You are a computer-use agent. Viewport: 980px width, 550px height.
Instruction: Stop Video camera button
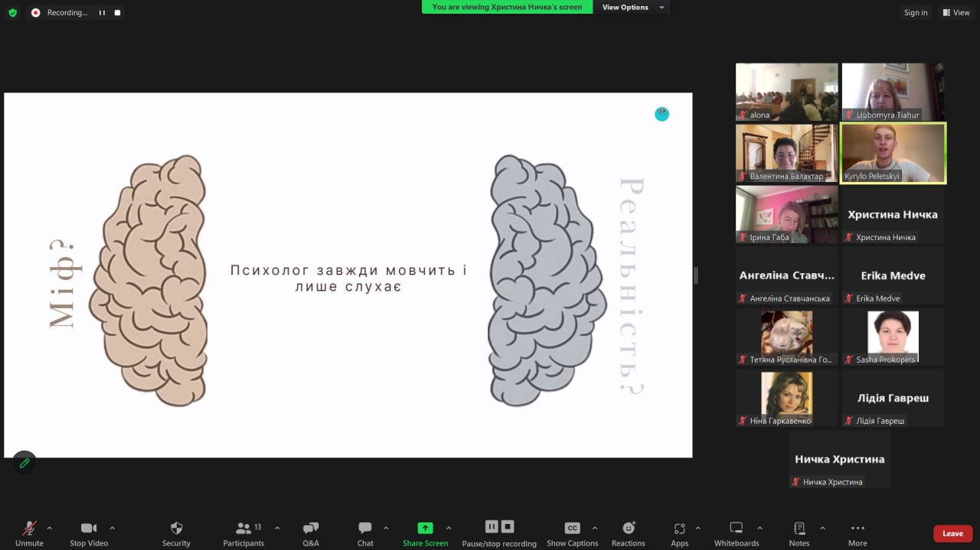tap(89, 533)
